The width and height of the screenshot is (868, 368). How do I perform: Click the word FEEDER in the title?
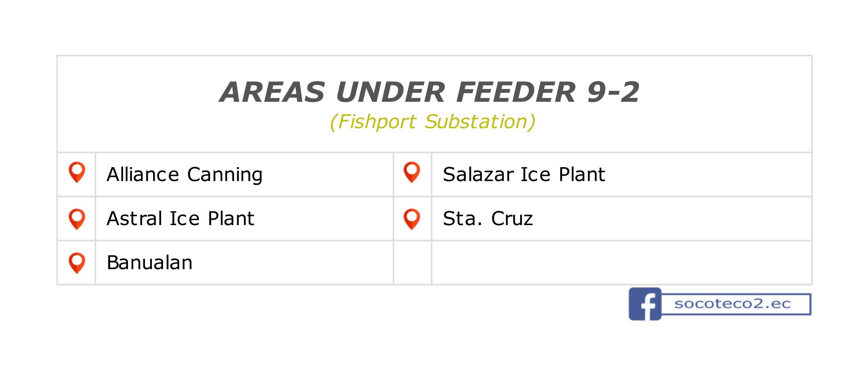pyautogui.click(x=516, y=92)
